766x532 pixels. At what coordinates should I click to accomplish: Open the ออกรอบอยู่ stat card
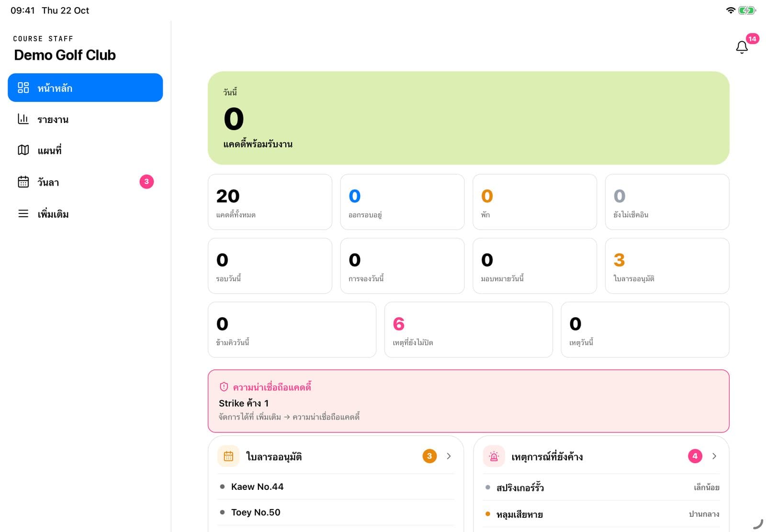tap(402, 202)
